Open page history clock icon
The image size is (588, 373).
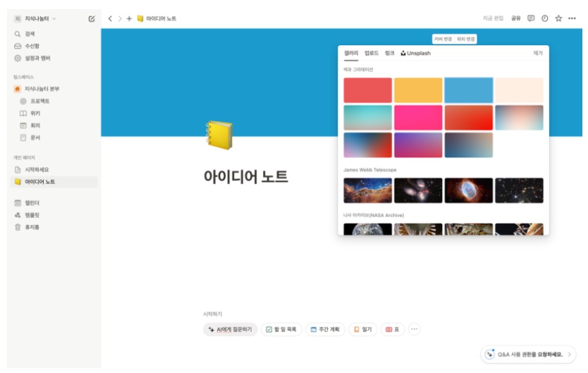tap(545, 18)
